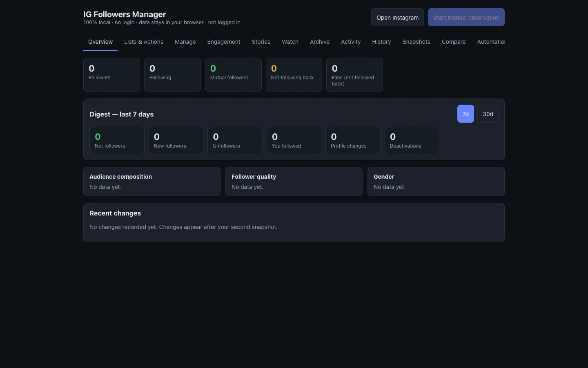Click the IG Followers Manager title
This screenshot has width=588, height=368.
tap(125, 14)
